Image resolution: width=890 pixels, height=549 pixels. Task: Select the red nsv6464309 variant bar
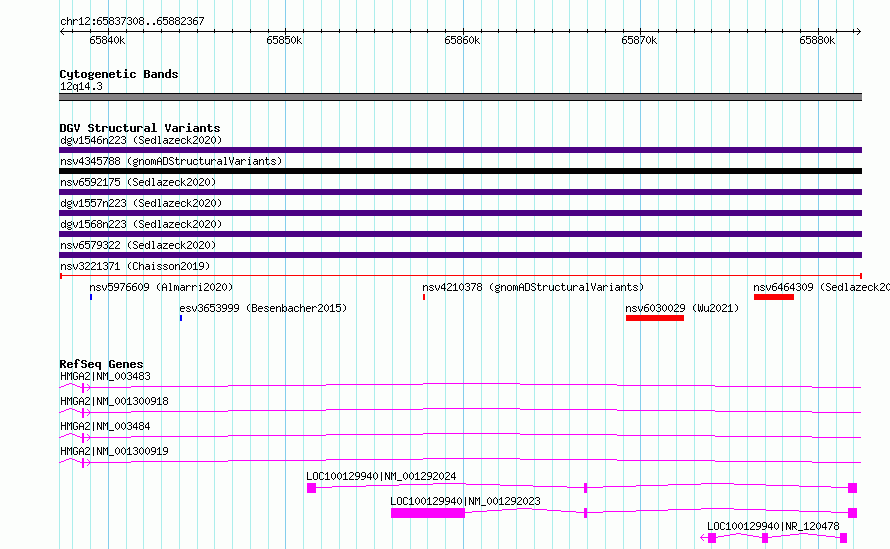pos(774,297)
